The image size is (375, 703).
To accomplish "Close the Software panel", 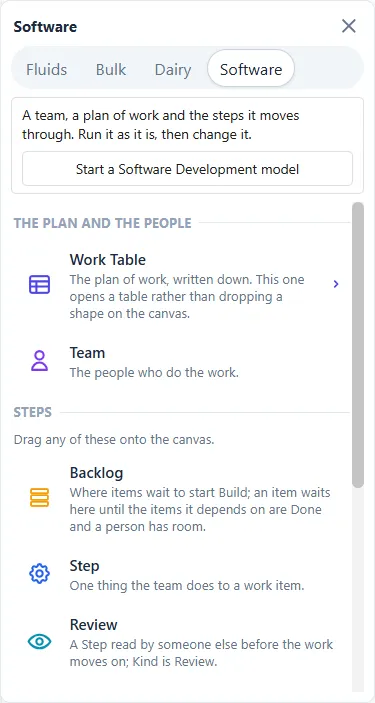I will coord(349,26).
